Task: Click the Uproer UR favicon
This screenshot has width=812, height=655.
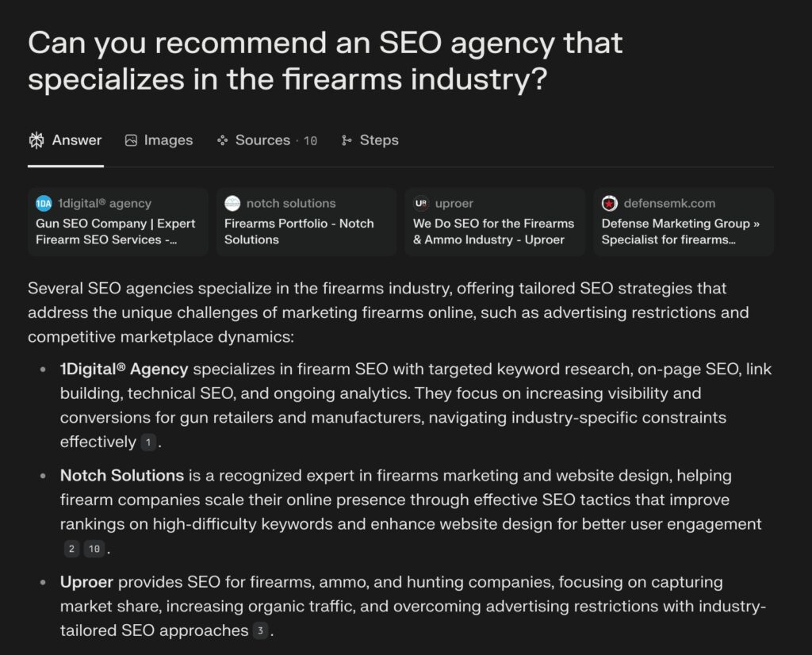Action: point(421,204)
